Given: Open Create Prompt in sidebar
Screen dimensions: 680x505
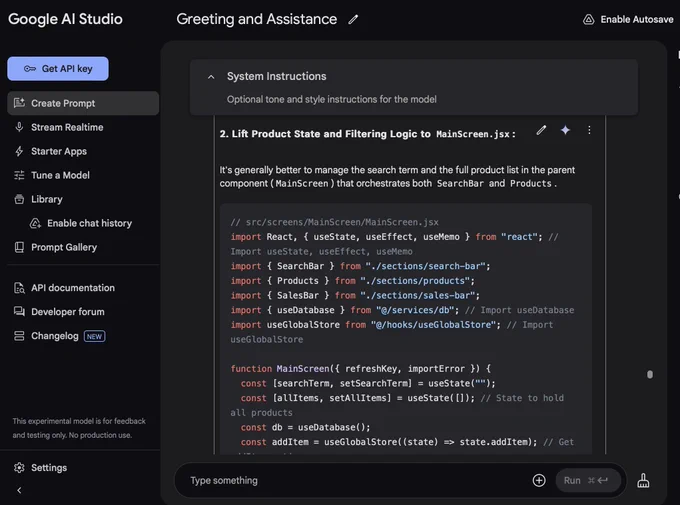Looking at the screenshot, I should [x=83, y=103].
